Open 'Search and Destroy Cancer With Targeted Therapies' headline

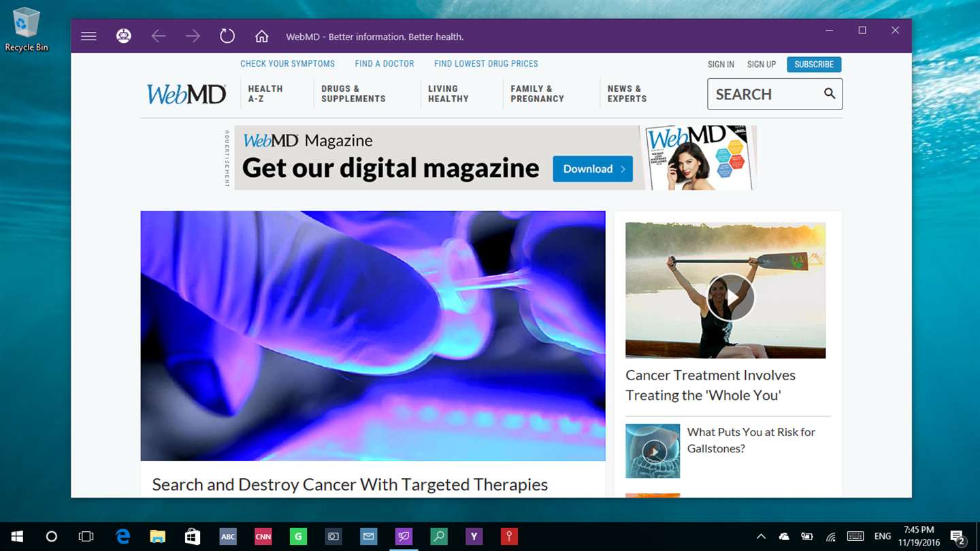click(x=350, y=484)
